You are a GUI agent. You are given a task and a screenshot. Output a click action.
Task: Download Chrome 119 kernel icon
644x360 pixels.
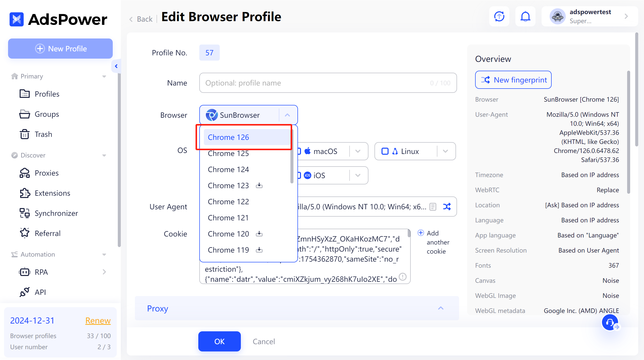(x=259, y=250)
